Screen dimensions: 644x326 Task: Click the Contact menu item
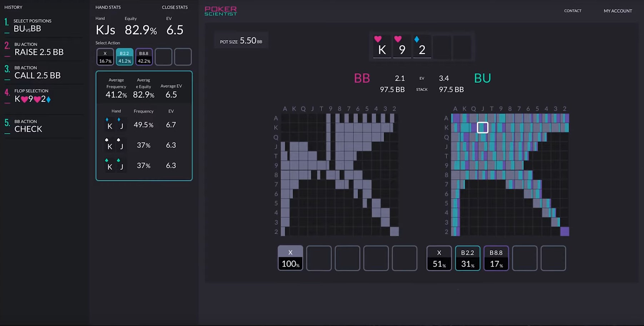pos(573,11)
